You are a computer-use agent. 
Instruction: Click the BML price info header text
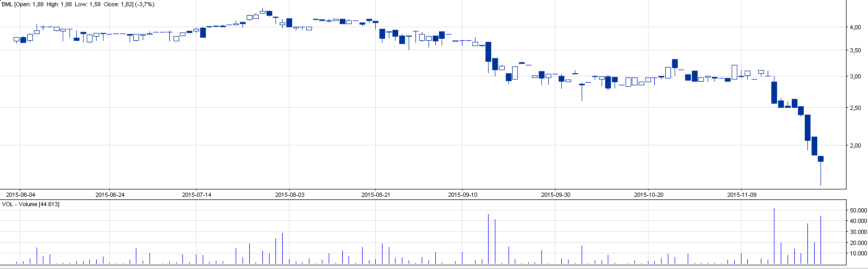coord(78,4)
